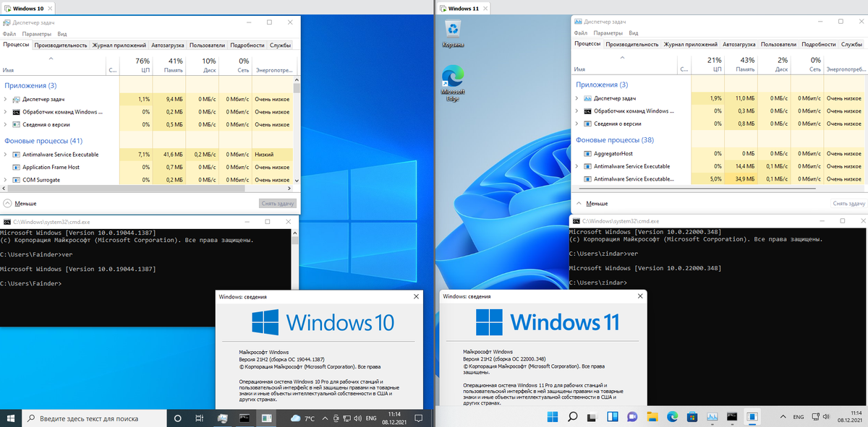Switch to the Службы tab in the Windows 10 Task Manager
This screenshot has height=427, width=868.
[x=280, y=45]
